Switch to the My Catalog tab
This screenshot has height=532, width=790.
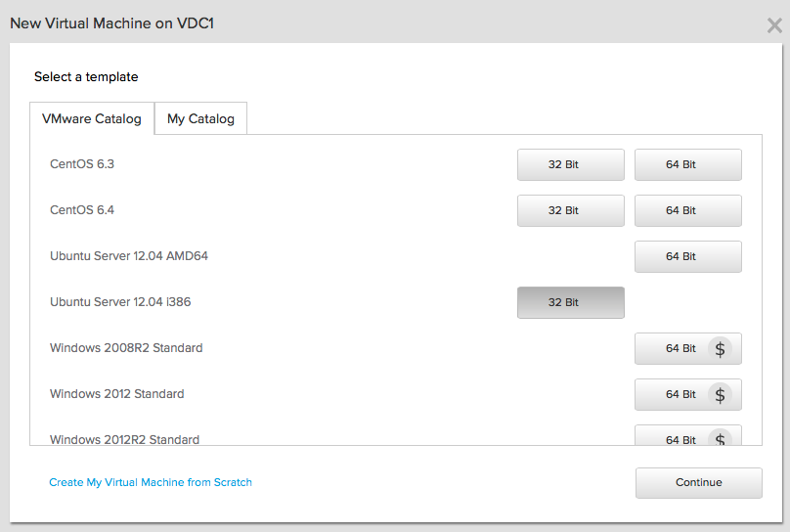click(200, 119)
